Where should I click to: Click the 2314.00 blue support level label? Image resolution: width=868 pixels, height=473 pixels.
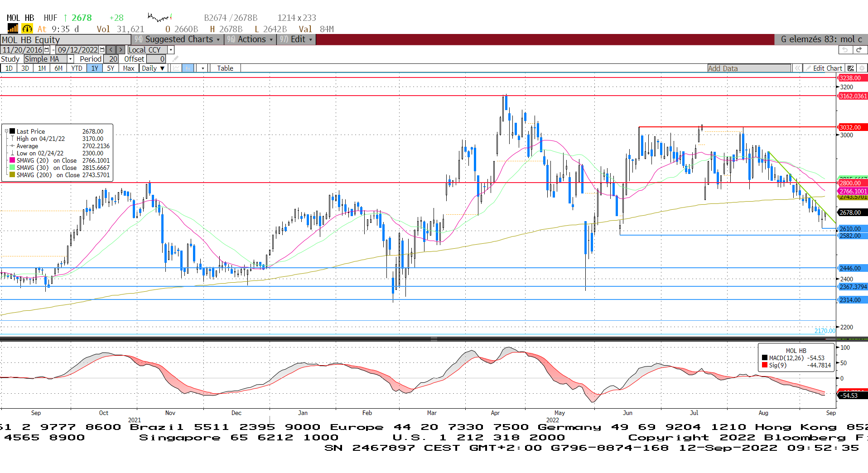(852, 300)
